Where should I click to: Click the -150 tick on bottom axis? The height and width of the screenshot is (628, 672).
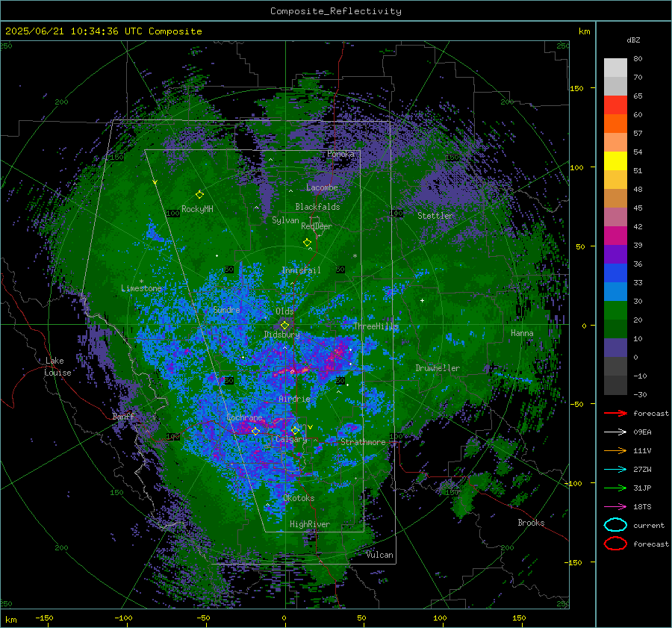click(x=44, y=618)
